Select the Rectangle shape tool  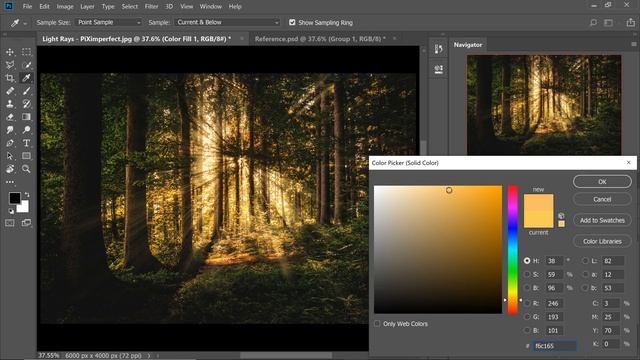pyautogui.click(x=27, y=156)
